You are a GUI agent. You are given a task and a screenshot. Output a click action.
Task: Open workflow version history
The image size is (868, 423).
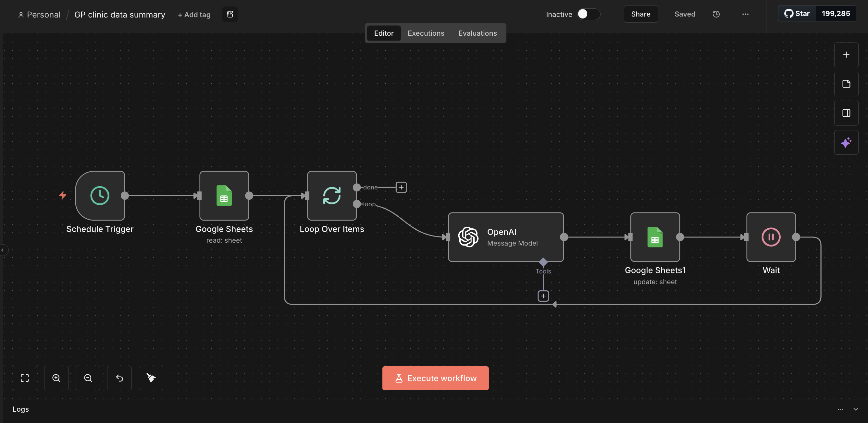[716, 14]
